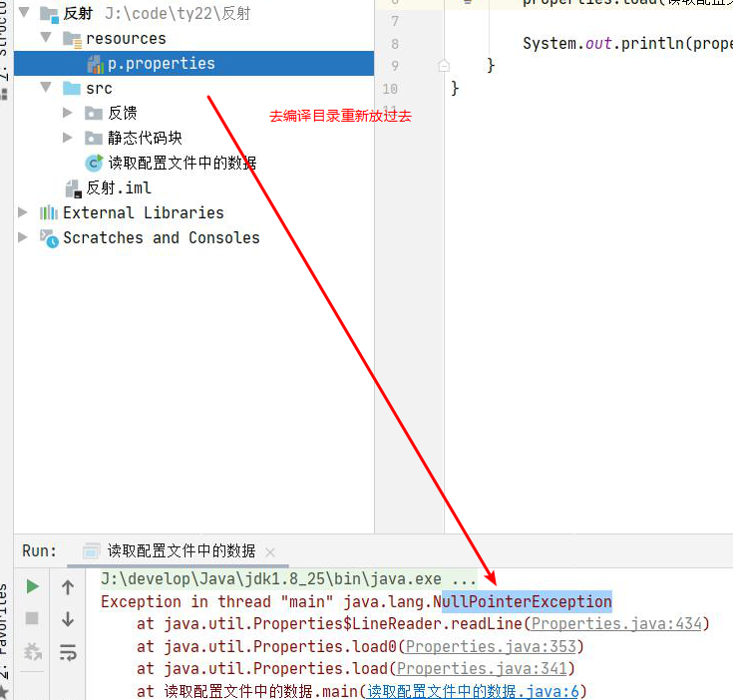
Task: Jump down the stack trace with down arrow
Action: [x=68, y=619]
